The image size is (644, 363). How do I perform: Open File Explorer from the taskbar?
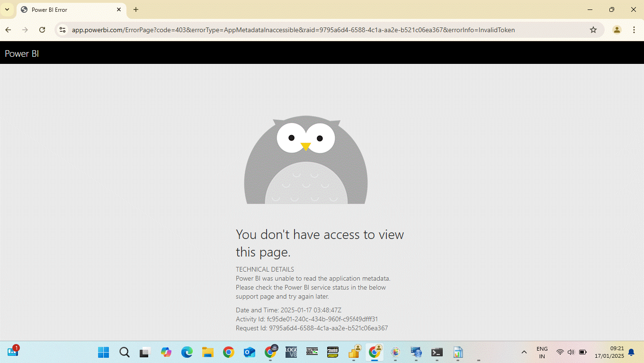(x=208, y=352)
